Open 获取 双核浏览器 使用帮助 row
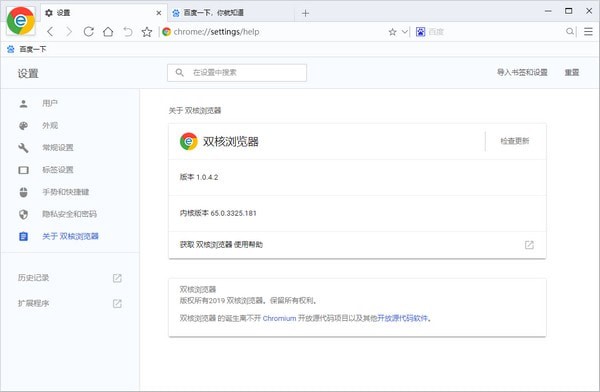Screen dimensions: 600x392 point(357,245)
